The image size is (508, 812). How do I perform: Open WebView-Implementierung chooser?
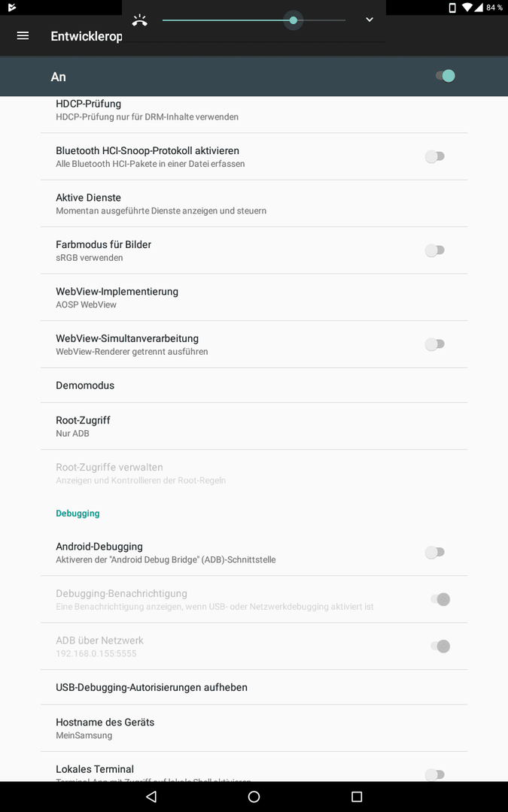pyautogui.click(x=254, y=297)
